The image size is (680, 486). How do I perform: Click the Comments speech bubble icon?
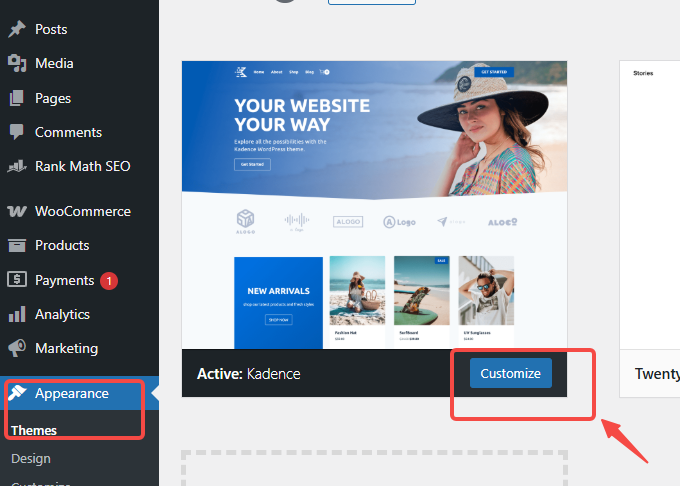16,132
